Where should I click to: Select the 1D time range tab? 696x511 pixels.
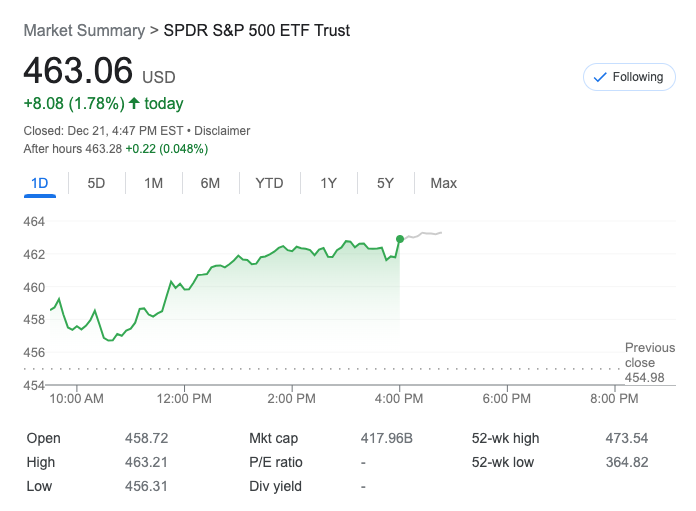pyautogui.click(x=40, y=183)
